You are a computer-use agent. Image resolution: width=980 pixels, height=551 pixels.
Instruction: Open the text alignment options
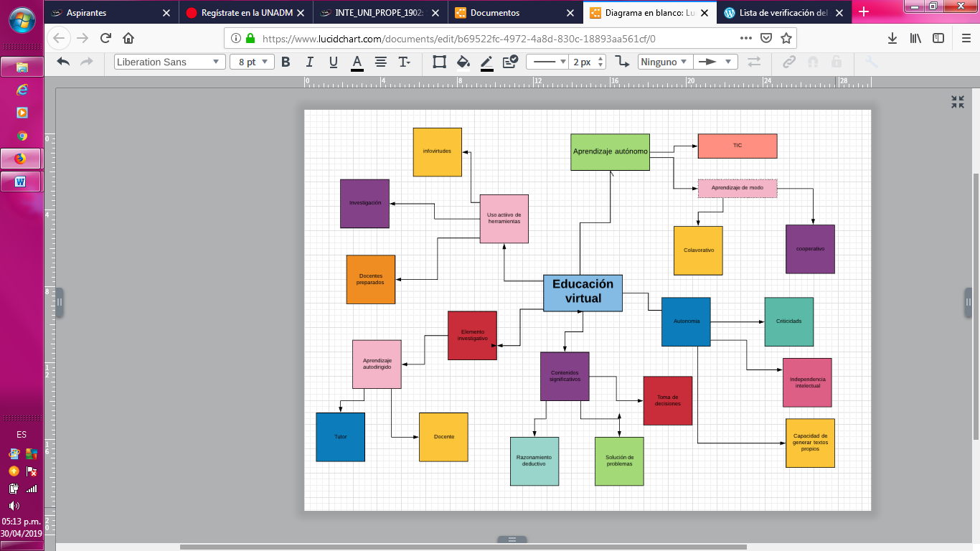381,62
